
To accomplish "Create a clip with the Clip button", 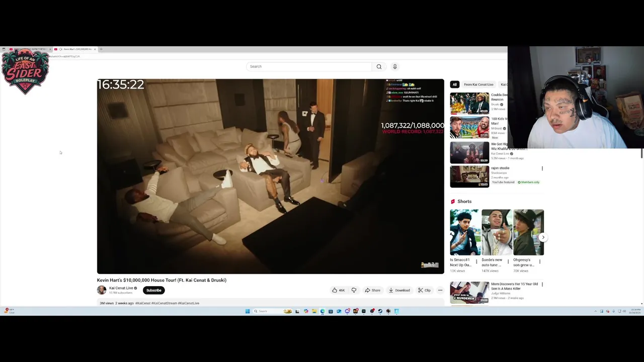I will click(x=424, y=290).
